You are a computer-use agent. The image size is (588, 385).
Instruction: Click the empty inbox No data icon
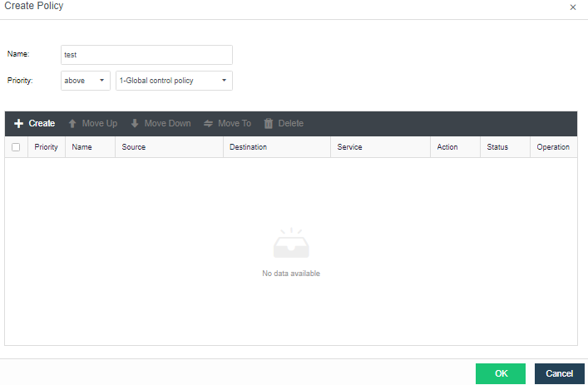click(291, 244)
